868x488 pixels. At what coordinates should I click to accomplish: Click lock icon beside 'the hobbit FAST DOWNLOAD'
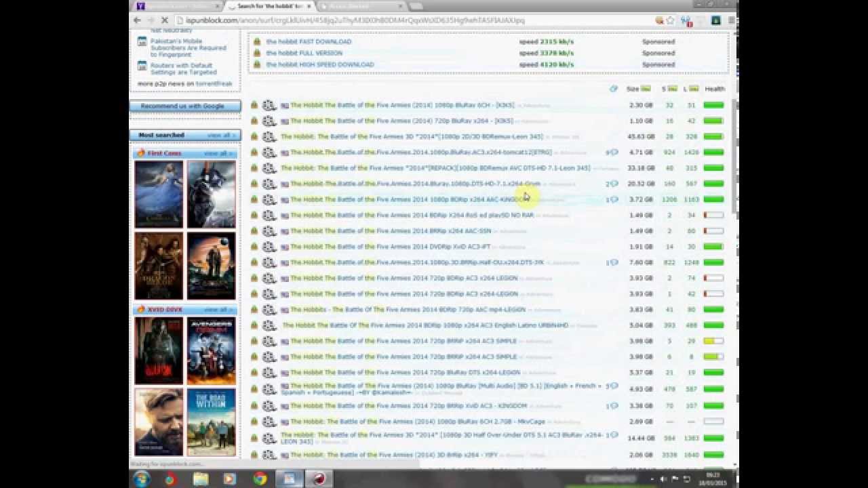[257, 41]
